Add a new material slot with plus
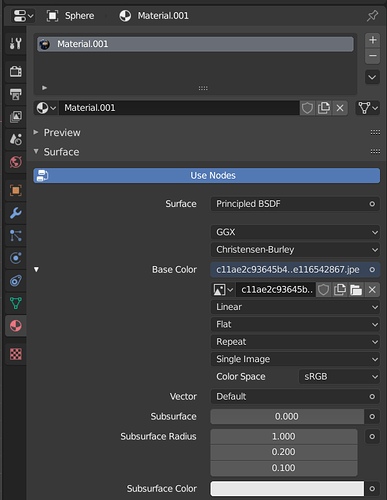 click(373, 40)
